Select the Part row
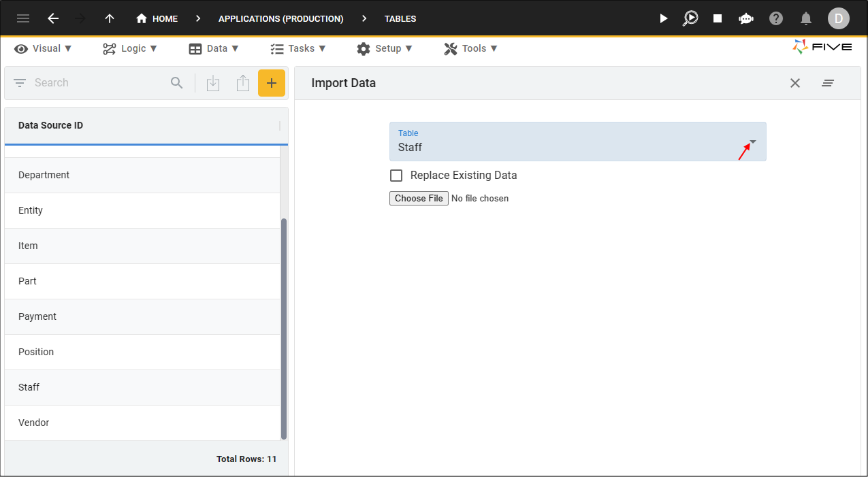The height and width of the screenshot is (477, 868). click(x=142, y=282)
